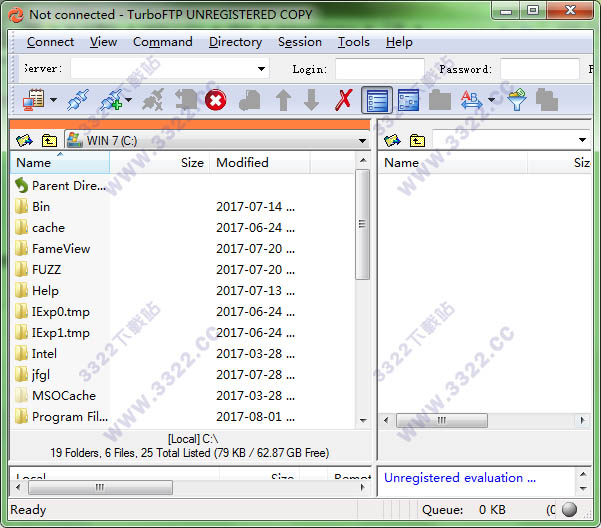The width and height of the screenshot is (601, 528).
Task: Open the Tools menu
Action: (x=354, y=42)
